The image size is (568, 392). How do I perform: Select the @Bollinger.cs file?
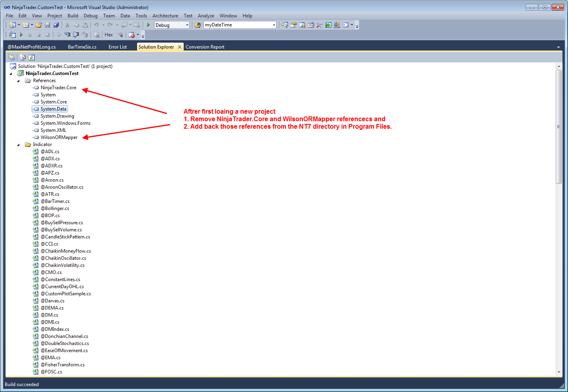coord(55,208)
